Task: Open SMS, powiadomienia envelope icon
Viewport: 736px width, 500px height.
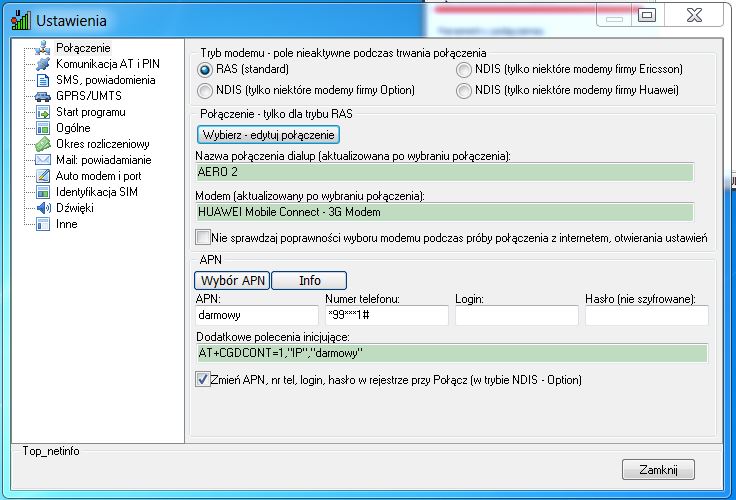Action: coord(43,80)
